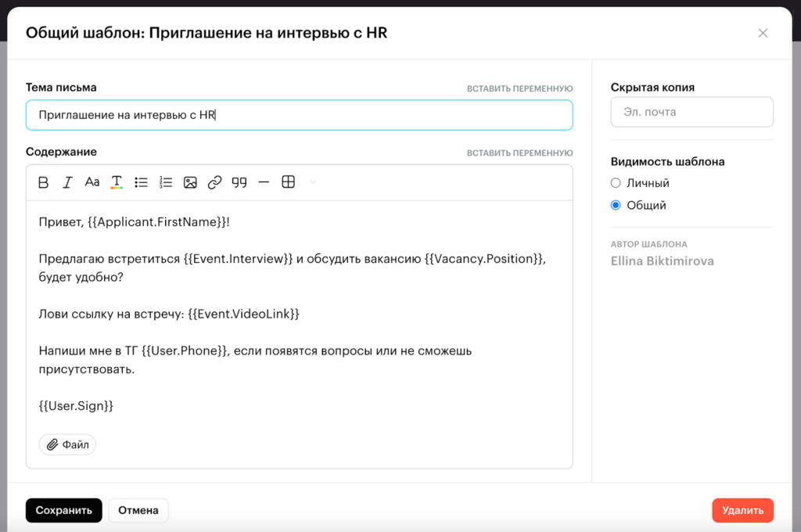Click the Сохранить button
The image size is (801, 532).
(x=63, y=510)
